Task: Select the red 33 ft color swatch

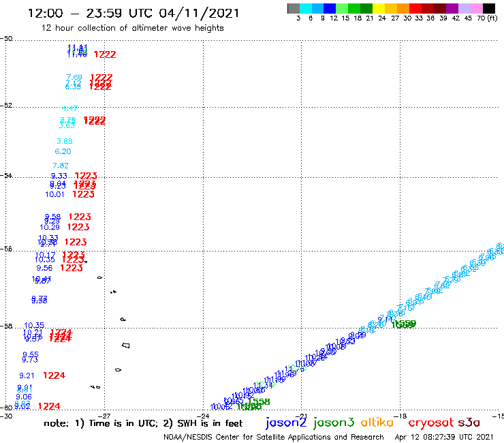Action: pos(415,8)
